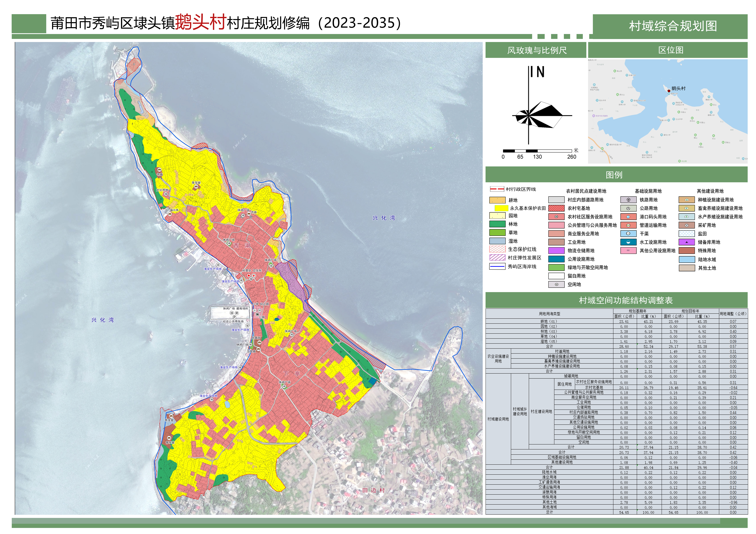Click the 西湖 place label on map

(242, 246)
